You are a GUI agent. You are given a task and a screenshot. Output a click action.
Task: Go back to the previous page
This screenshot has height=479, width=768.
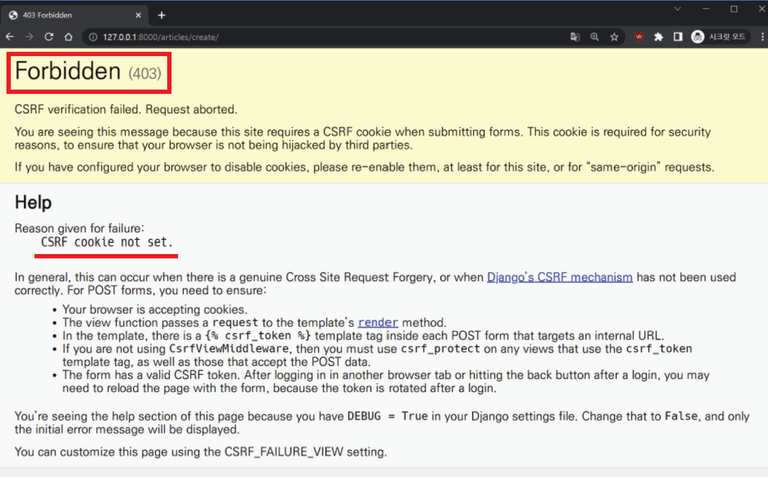[x=10, y=37]
